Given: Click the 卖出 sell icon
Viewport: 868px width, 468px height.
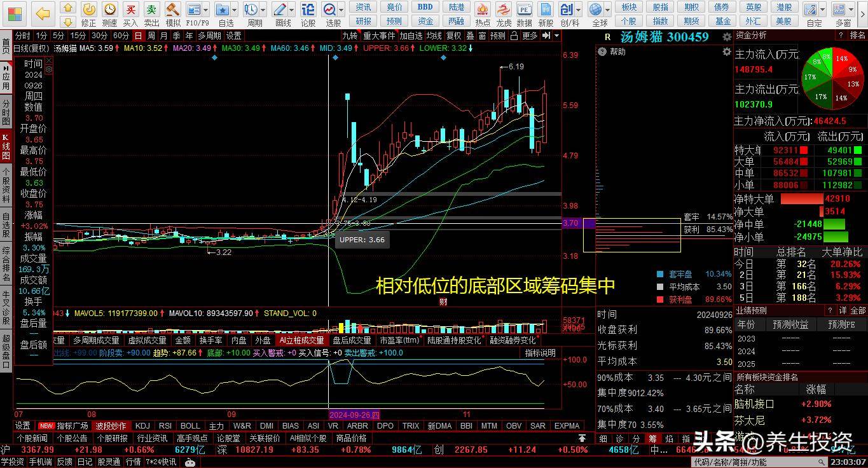Looking at the screenshot, I should pyautogui.click(x=151, y=10).
